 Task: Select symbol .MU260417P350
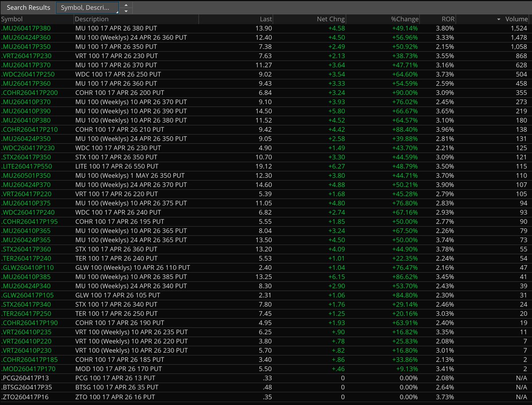tap(26, 47)
